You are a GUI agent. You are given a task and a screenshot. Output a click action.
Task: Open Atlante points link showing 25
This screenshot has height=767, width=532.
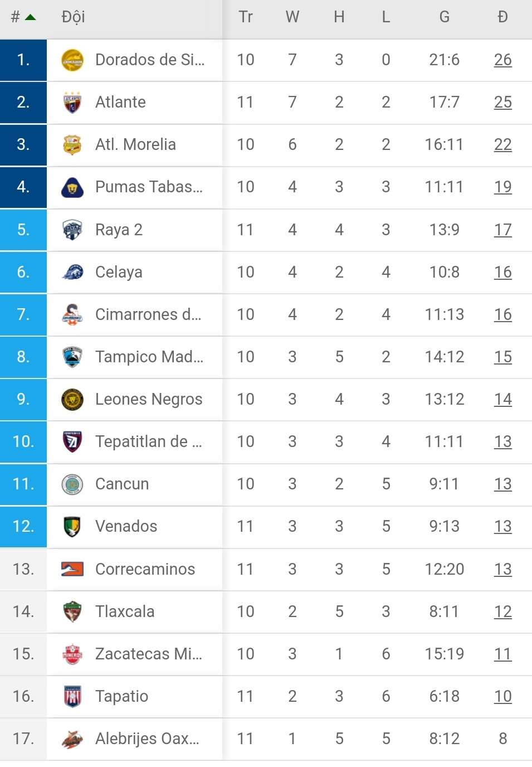(502, 103)
